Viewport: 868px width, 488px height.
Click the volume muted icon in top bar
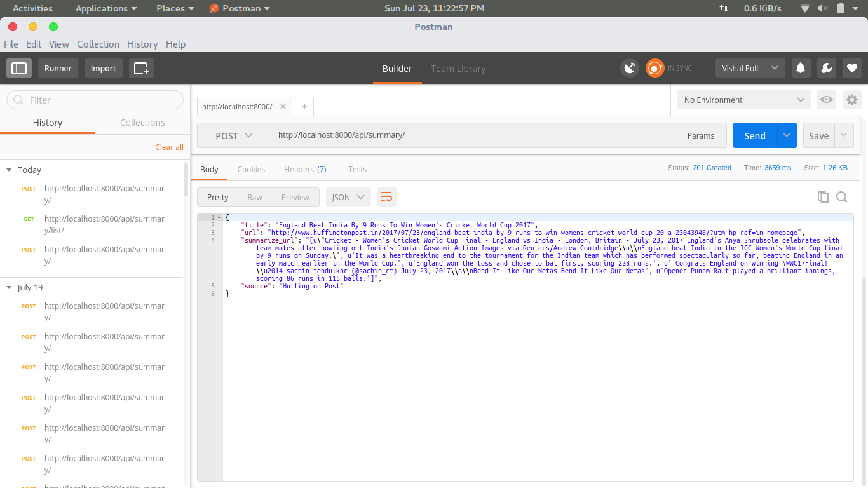(823, 8)
